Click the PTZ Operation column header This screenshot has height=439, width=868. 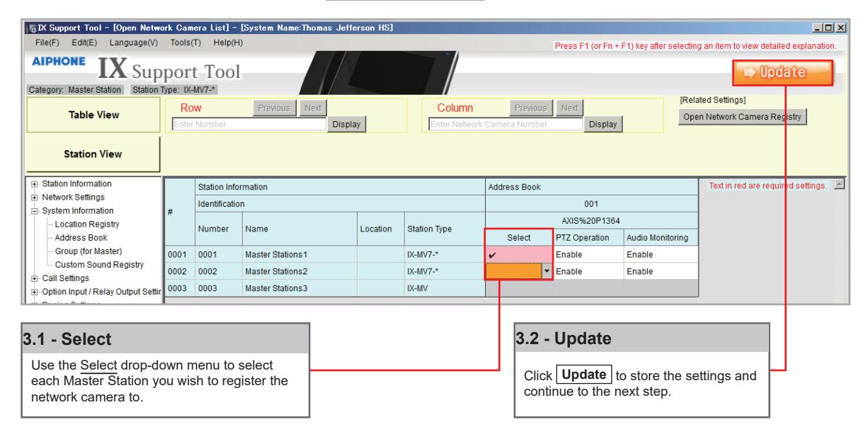[588, 236]
